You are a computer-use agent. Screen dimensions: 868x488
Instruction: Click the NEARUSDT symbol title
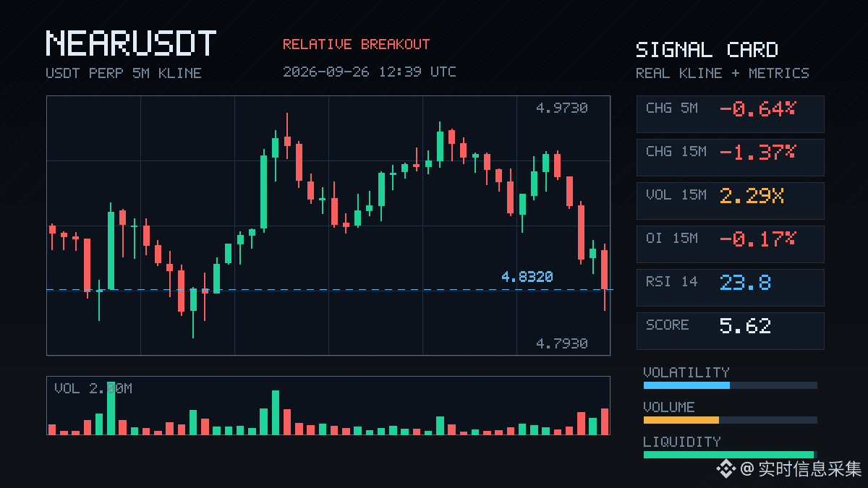(x=131, y=43)
